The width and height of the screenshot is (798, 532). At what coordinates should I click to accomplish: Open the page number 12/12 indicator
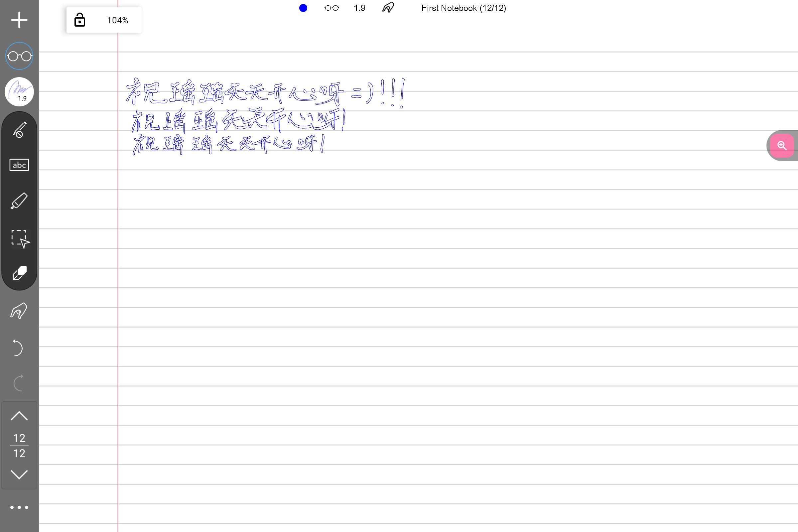pos(19,446)
